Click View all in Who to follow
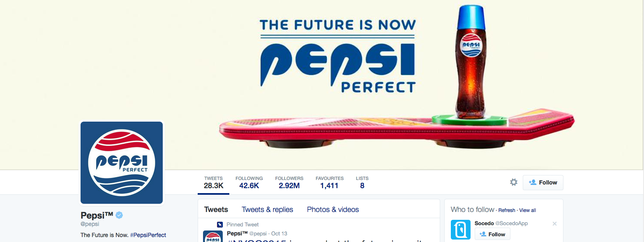Image resolution: width=644 pixels, height=242 pixels. click(x=527, y=210)
